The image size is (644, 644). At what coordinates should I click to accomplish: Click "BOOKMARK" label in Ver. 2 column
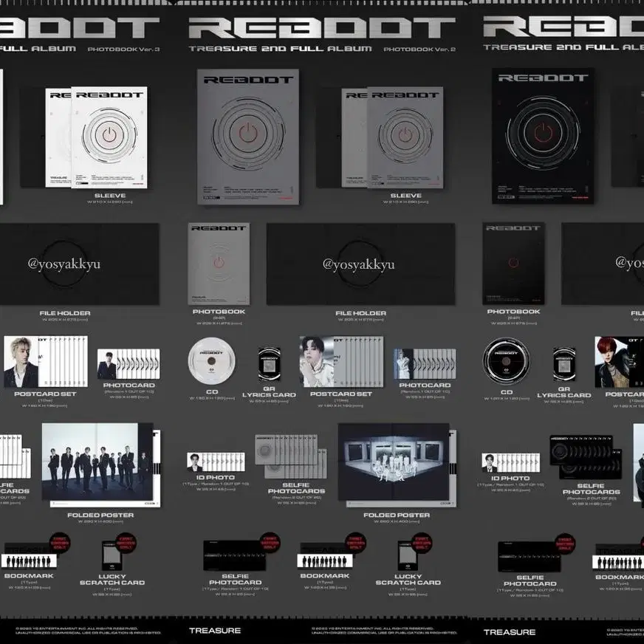pyautogui.click(x=325, y=576)
